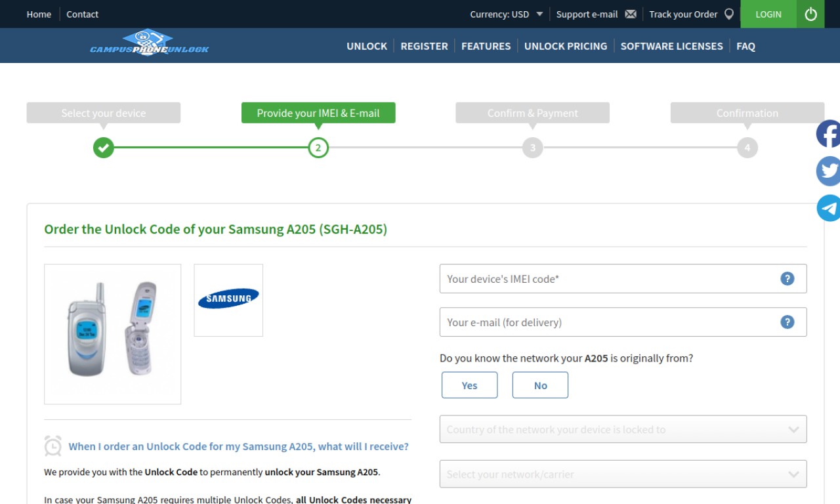Click the alarm clock icon beside FAQ question
The width and height of the screenshot is (840, 504).
(53, 446)
